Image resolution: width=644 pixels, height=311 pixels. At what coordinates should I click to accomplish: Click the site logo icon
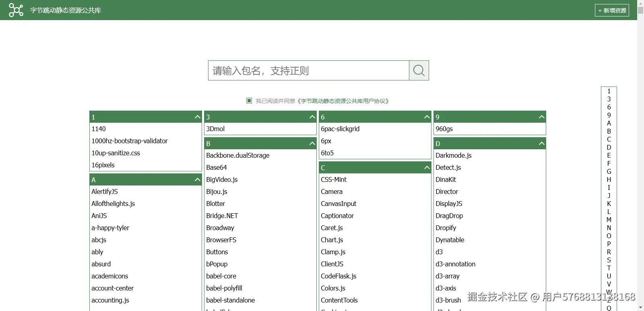(16, 10)
